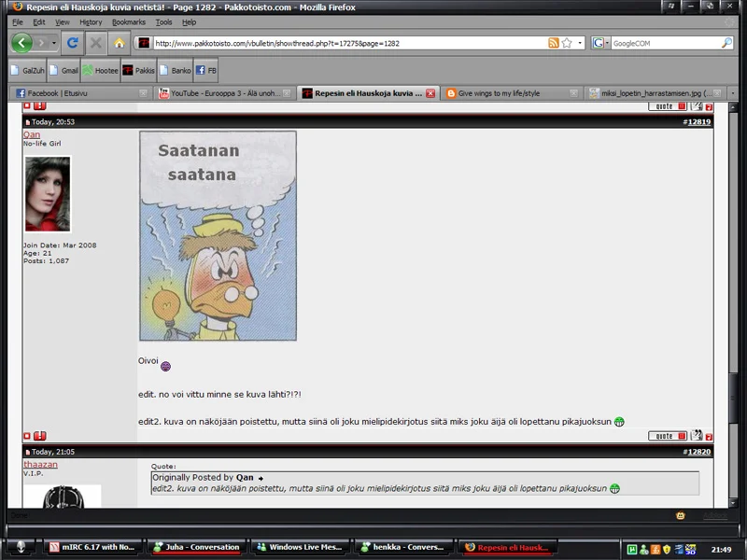747x560 pixels.
Task: Reload the page with the refresh icon
Action: coord(73,43)
